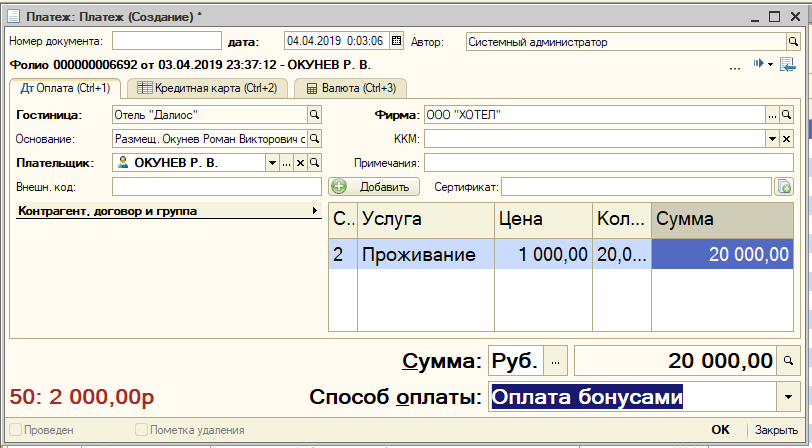Click the certificate add icon
This screenshot has height=448, width=812.
coord(784,186)
